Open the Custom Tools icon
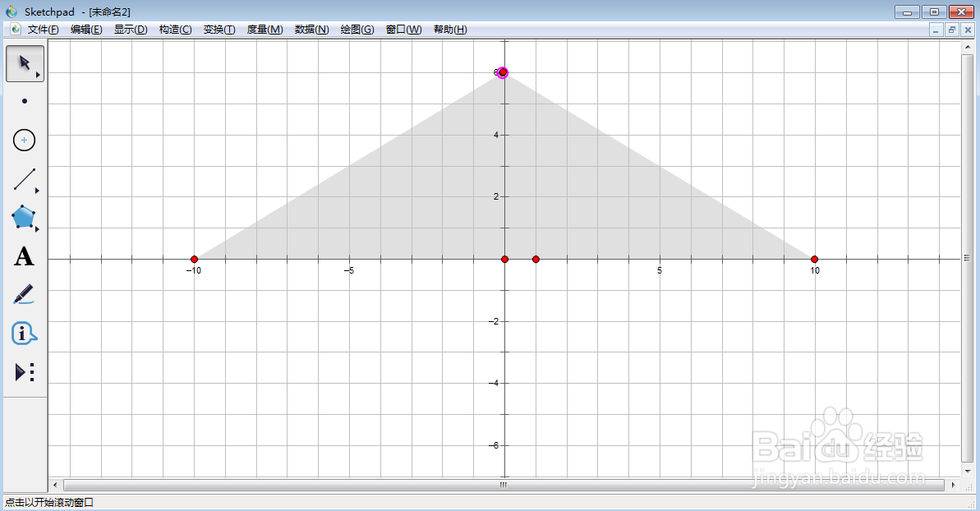Image resolution: width=980 pixels, height=511 pixels. (25, 372)
